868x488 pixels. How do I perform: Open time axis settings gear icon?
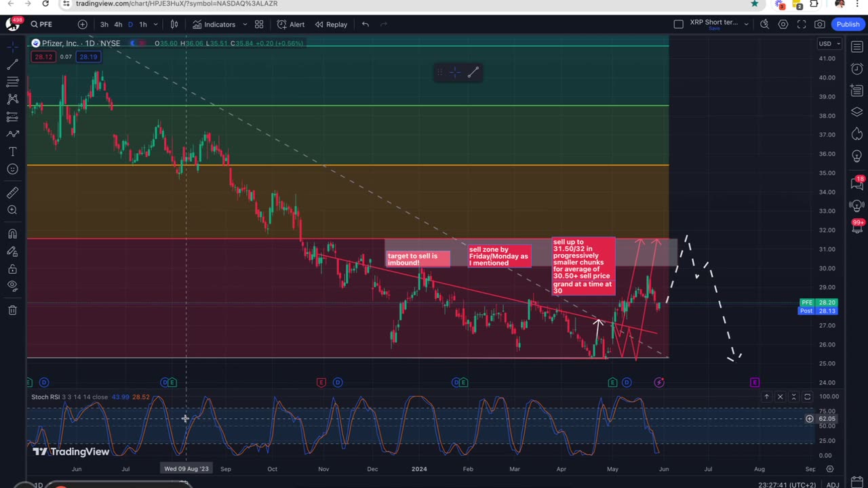click(829, 469)
